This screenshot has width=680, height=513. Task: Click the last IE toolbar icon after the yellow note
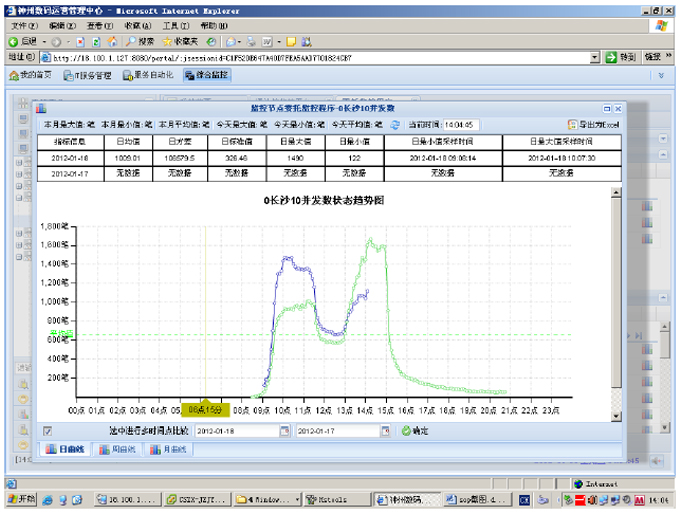(x=306, y=42)
